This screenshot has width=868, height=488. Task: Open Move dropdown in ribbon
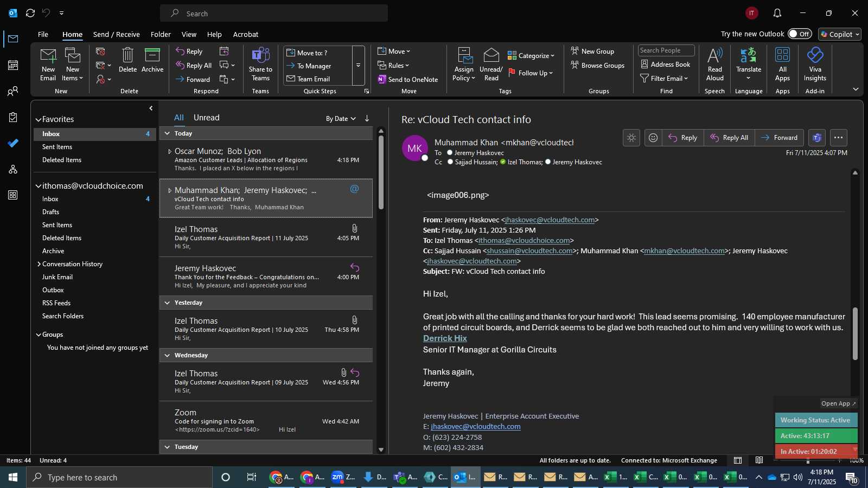click(394, 52)
